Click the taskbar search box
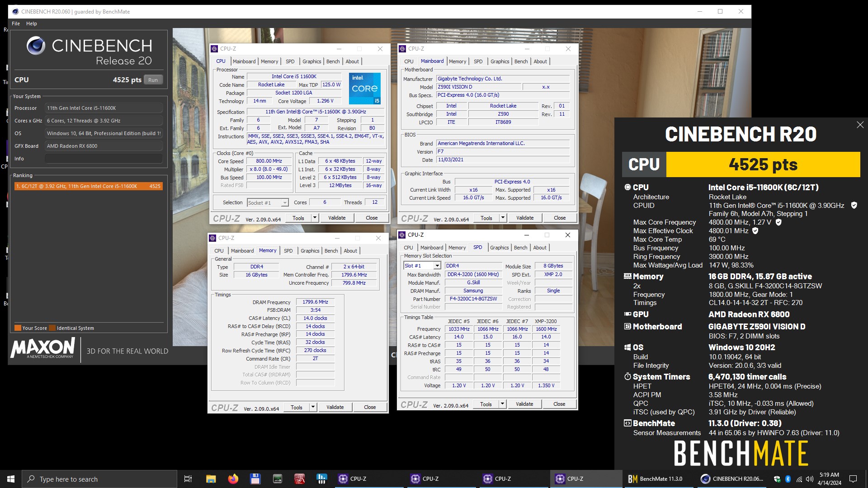Screen dimensions: 868x488 click(99, 479)
